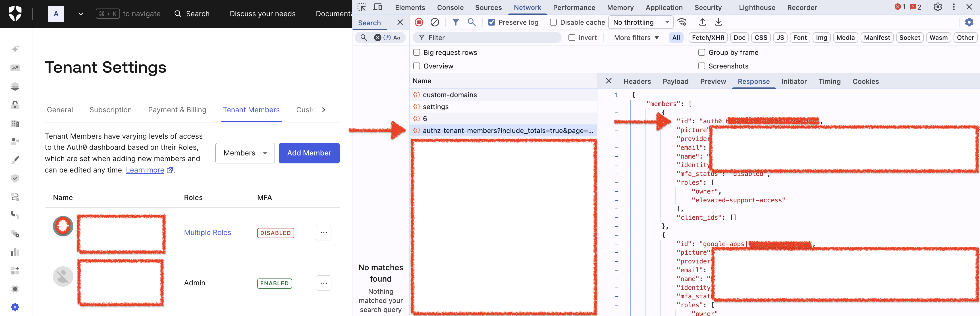Viewport: 980px width, 316px height.
Task: Open the DevTools three-dot customize menu
Action: (954, 7)
